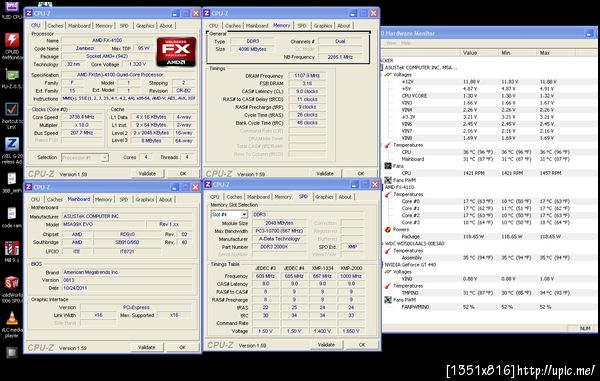Click the Powers icon under AMD FX-4110

tap(388, 230)
